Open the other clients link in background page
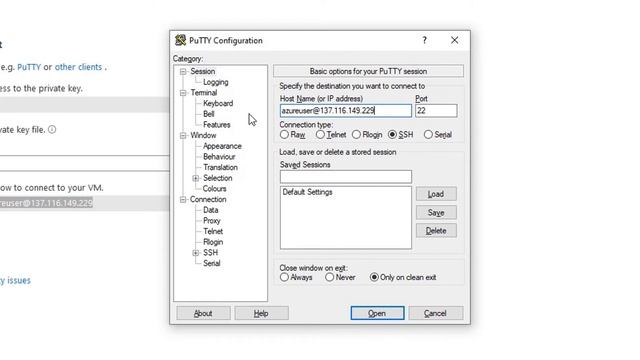The image size is (640, 360). pyautogui.click(x=78, y=67)
